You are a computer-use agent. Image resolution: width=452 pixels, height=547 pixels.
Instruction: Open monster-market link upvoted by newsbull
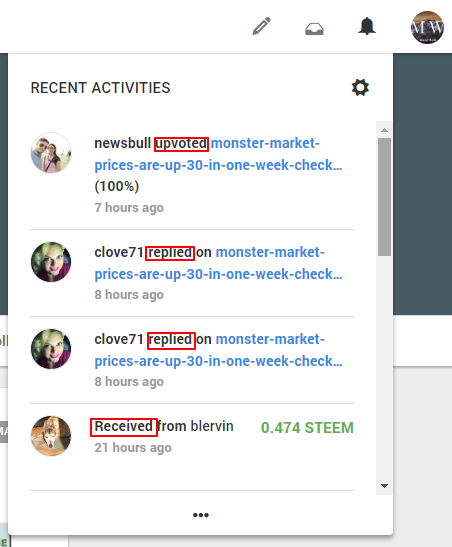click(x=218, y=154)
